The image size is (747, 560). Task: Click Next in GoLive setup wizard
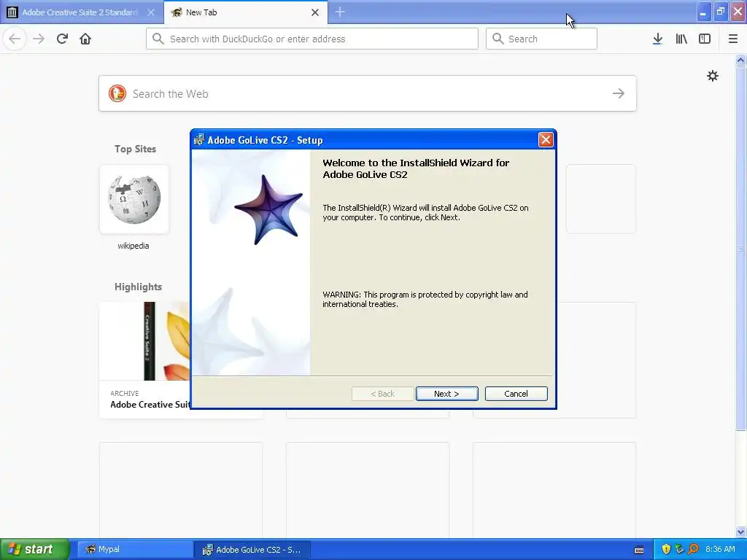point(447,394)
